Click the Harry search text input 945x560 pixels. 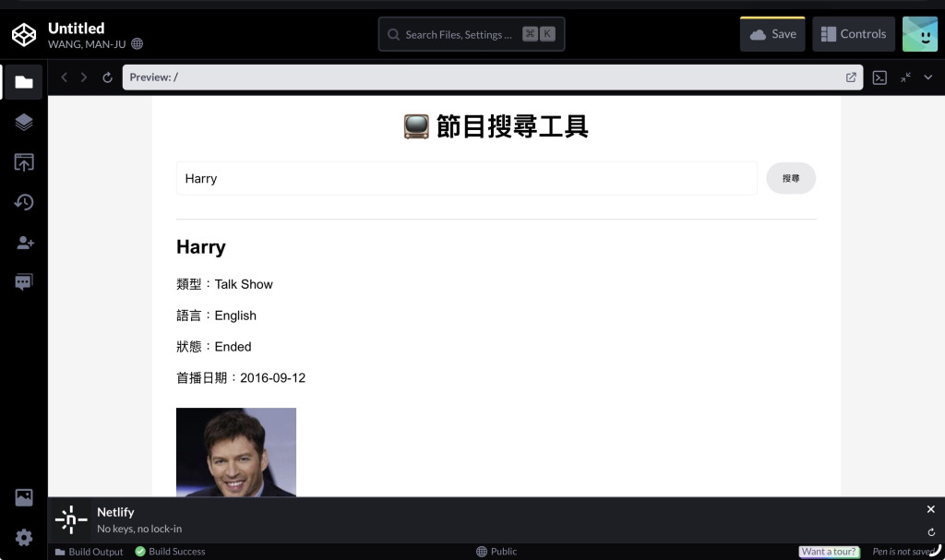click(466, 178)
